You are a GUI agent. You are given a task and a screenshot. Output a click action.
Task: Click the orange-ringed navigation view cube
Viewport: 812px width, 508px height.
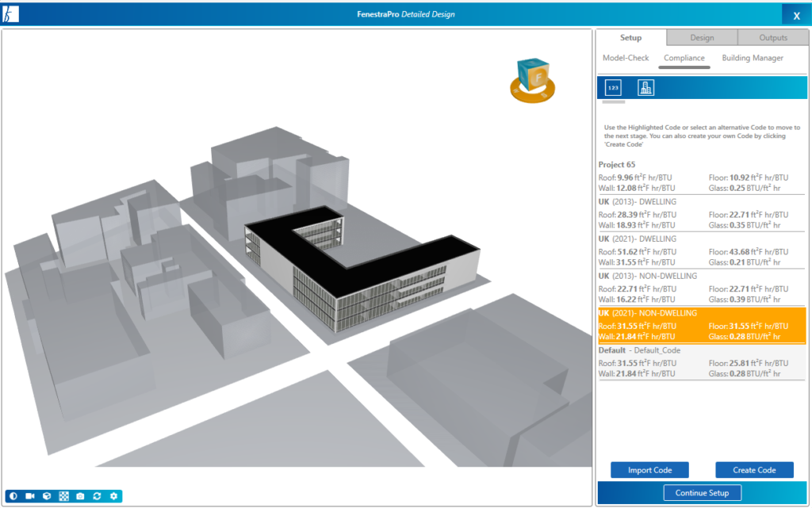tap(533, 80)
